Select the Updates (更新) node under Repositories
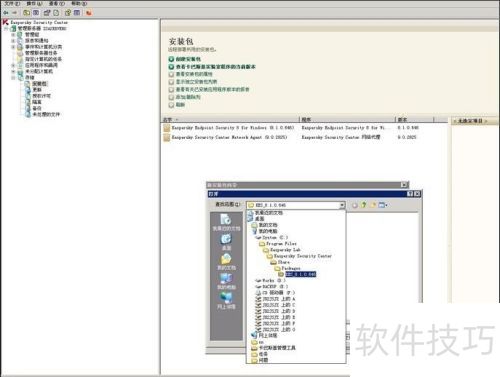 pos(37,90)
